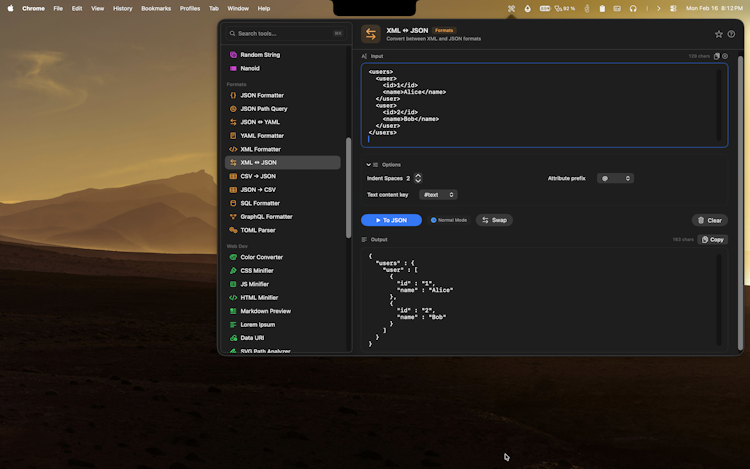
Task: Copy the output with Copy button
Action: (712, 240)
